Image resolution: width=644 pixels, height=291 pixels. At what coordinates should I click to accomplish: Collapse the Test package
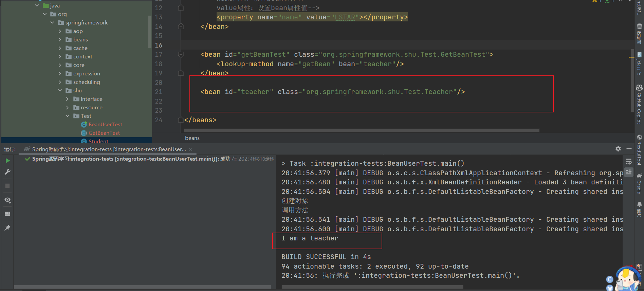pyautogui.click(x=67, y=116)
